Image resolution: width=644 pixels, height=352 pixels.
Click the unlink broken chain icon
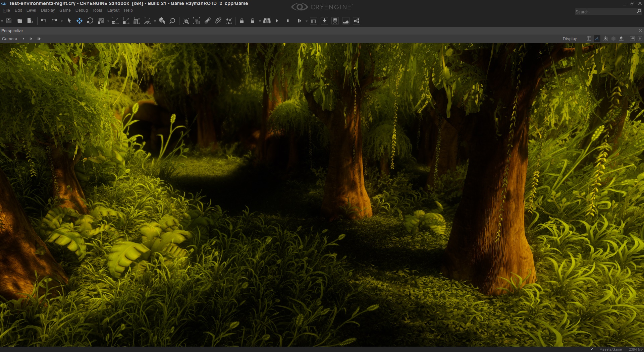pos(218,21)
